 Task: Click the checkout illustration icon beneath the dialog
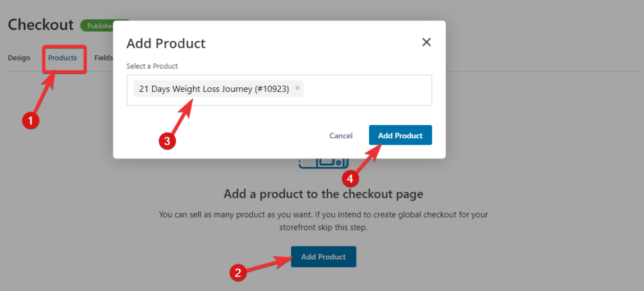click(323, 163)
